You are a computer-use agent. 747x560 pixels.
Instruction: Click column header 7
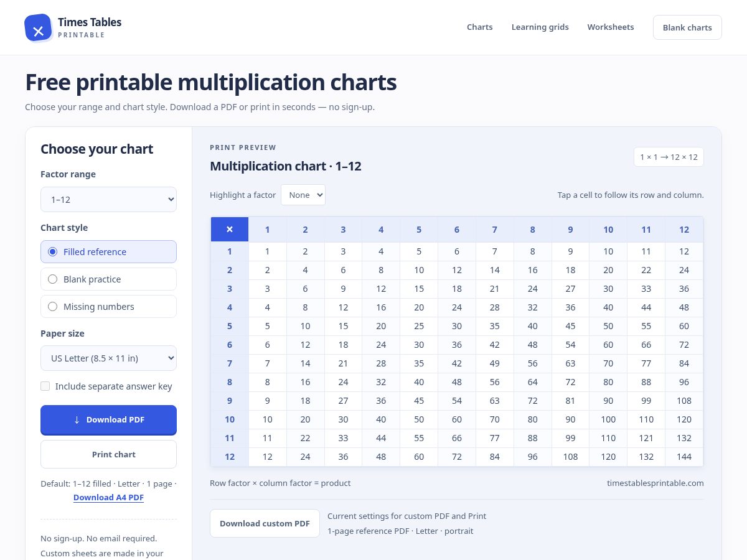click(495, 230)
